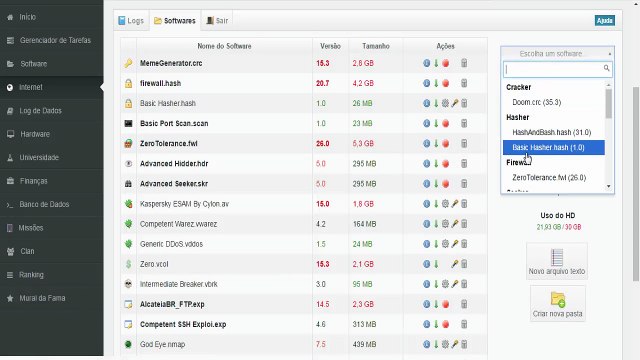Screen dimensions: 640x360
Task: Click the search magnifier in software dropdown
Action: tap(607, 69)
